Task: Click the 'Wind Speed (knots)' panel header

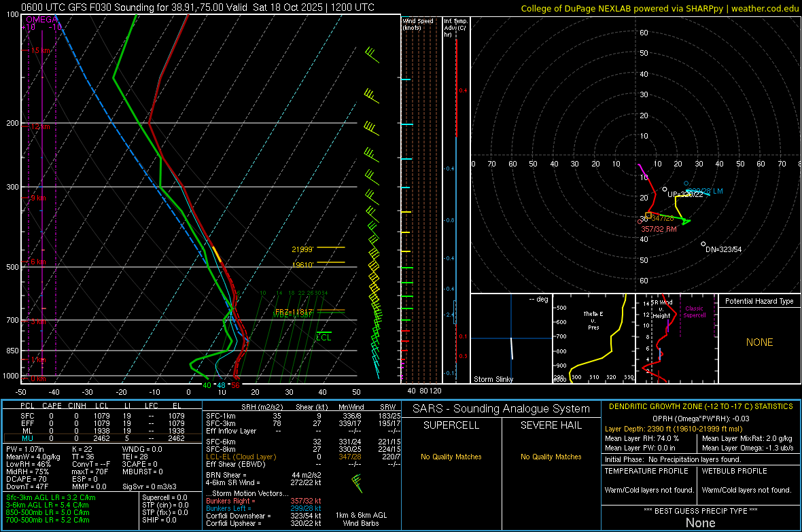Action: point(417,24)
